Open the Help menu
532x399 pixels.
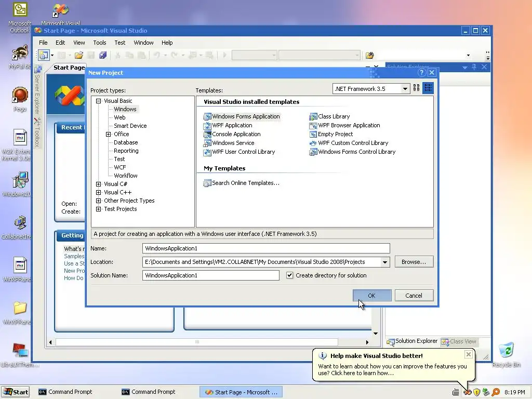(x=167, y=43)
